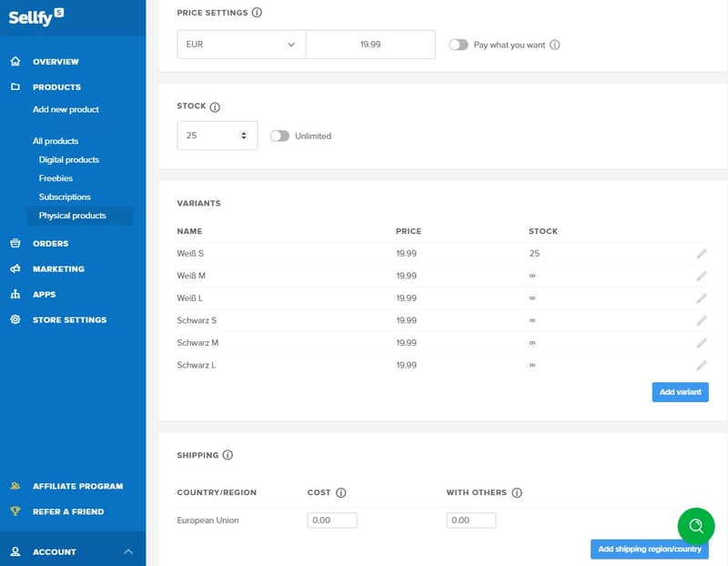Viewport: 728px width, 566px height.
Task: Click the price input field showing 19.99
Action: point(370,45)
